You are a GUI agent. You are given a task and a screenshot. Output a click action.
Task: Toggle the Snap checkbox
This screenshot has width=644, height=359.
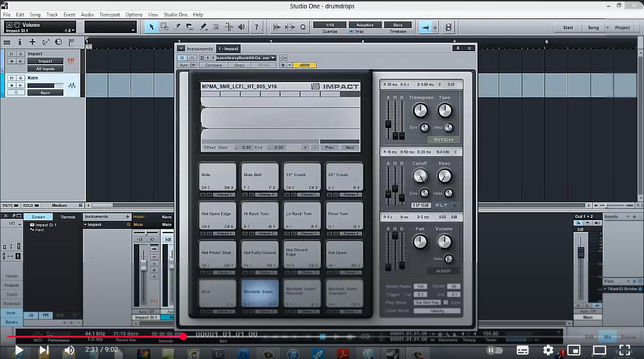[x=352, y=31]
